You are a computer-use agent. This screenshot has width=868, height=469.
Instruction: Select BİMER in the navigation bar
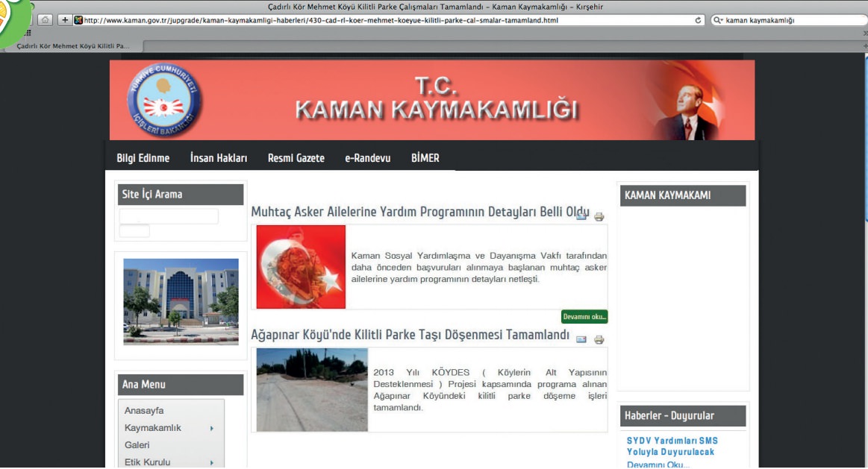[425, 158]
